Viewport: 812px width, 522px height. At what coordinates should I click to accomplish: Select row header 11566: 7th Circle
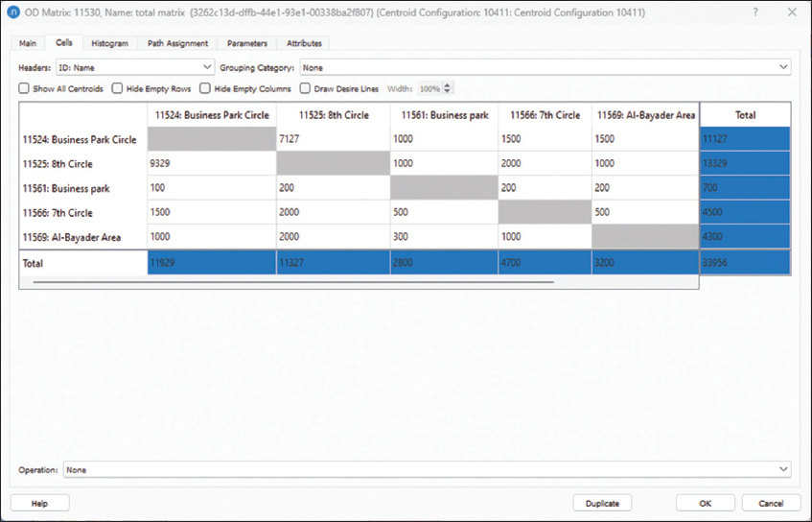pos(83,212)
